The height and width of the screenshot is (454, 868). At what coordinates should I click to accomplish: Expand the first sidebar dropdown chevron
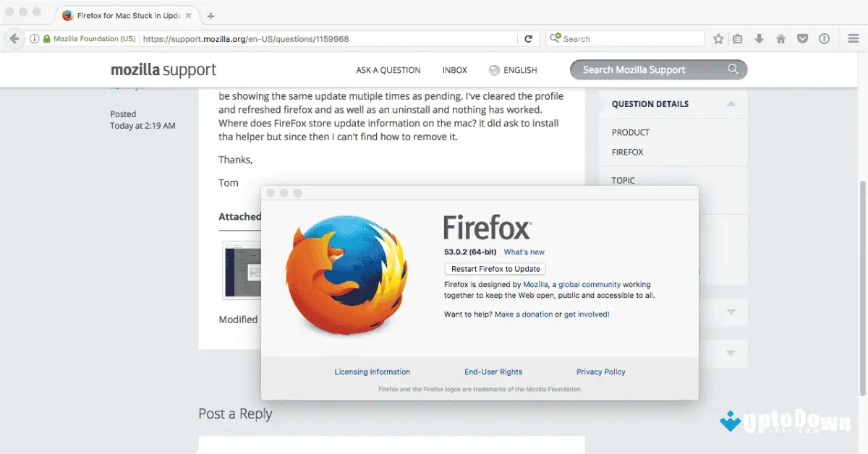click(x=733, y=312)
